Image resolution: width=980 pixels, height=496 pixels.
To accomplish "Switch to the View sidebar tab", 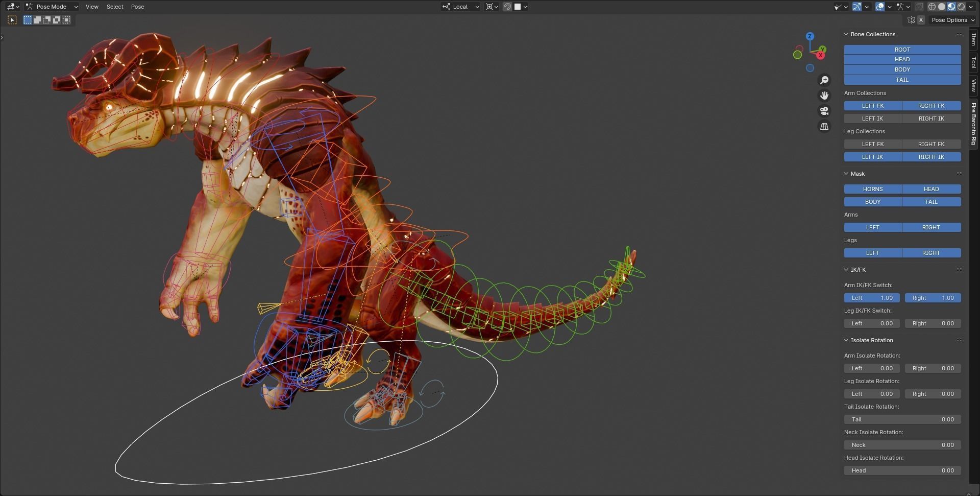I will coord(974,85).
